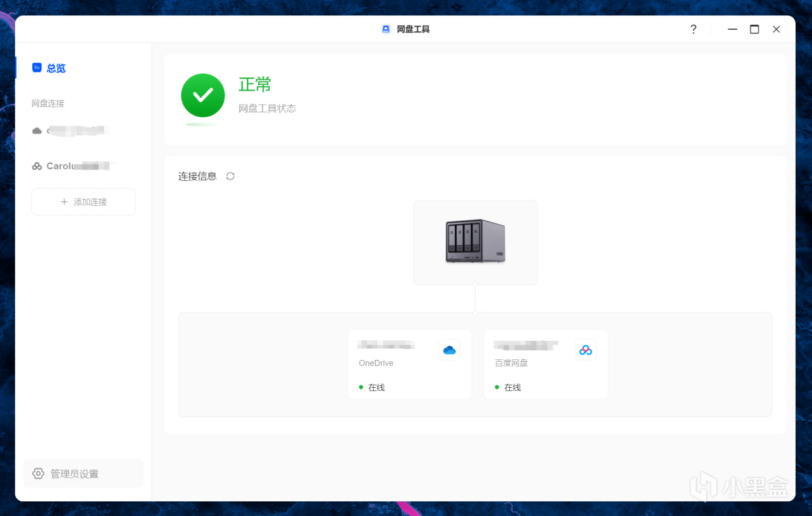Viewport: 812px width, 516px height.
Task: Open 管理员设置 at the bottom
Action: (84, 473)
